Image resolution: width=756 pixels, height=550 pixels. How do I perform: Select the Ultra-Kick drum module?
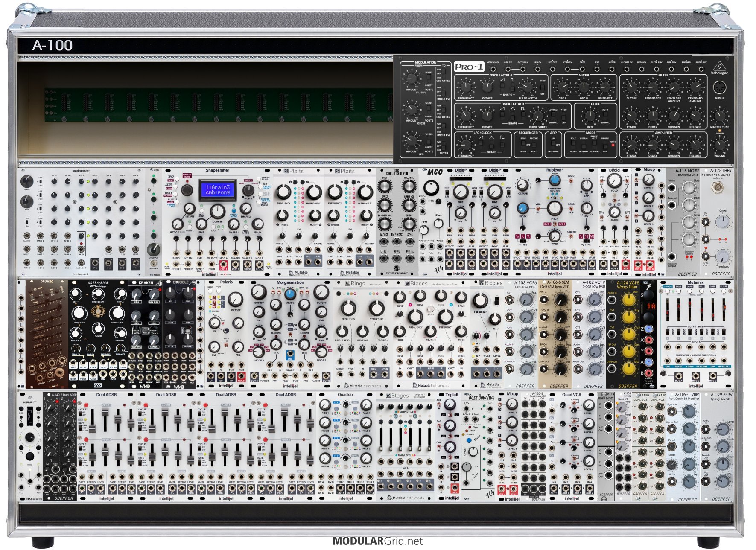pos(98,334)
